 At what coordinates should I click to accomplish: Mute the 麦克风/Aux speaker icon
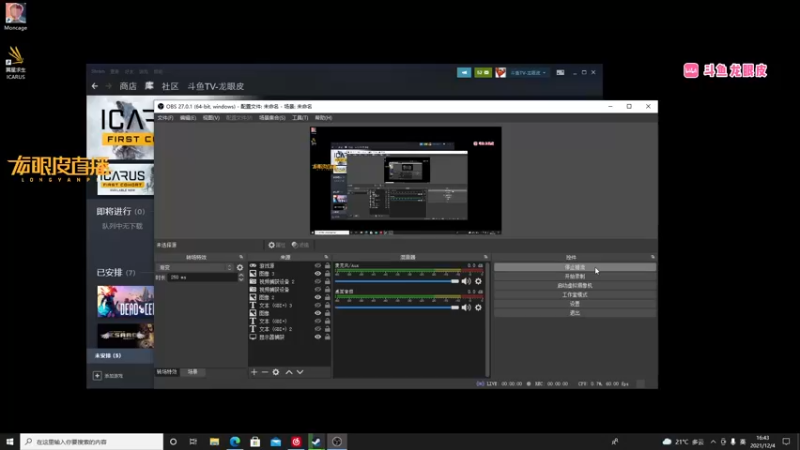click(466, 281)
